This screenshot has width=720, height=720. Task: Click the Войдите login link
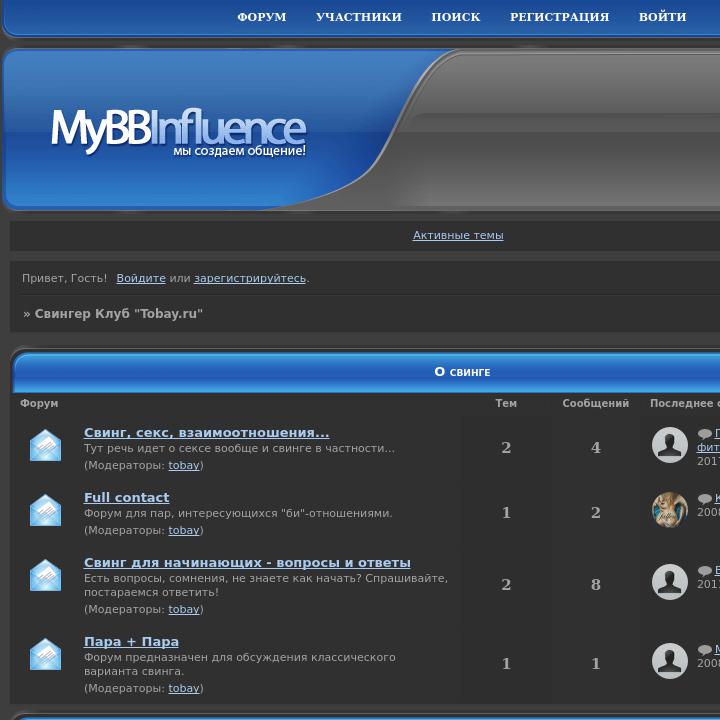tap(141, 278)
